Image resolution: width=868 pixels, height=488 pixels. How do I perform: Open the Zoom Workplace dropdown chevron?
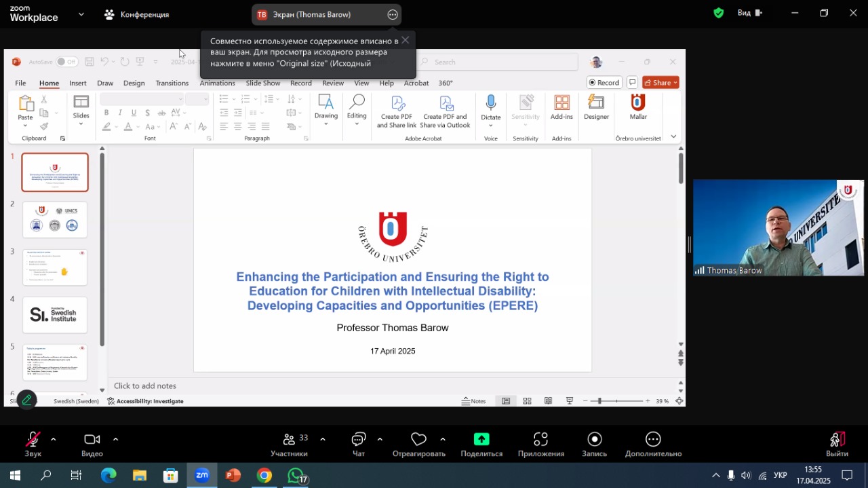(81, 14)
